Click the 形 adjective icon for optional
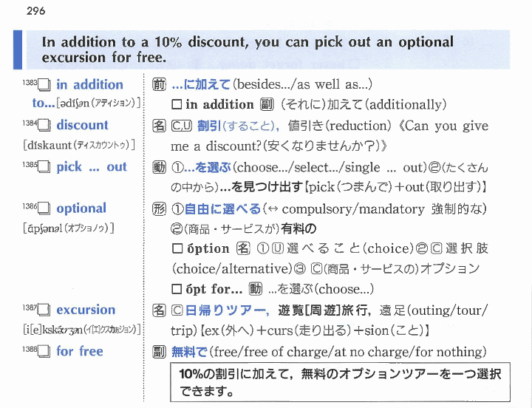The height and width of the screenshot is (408, 532). point(159,208)
